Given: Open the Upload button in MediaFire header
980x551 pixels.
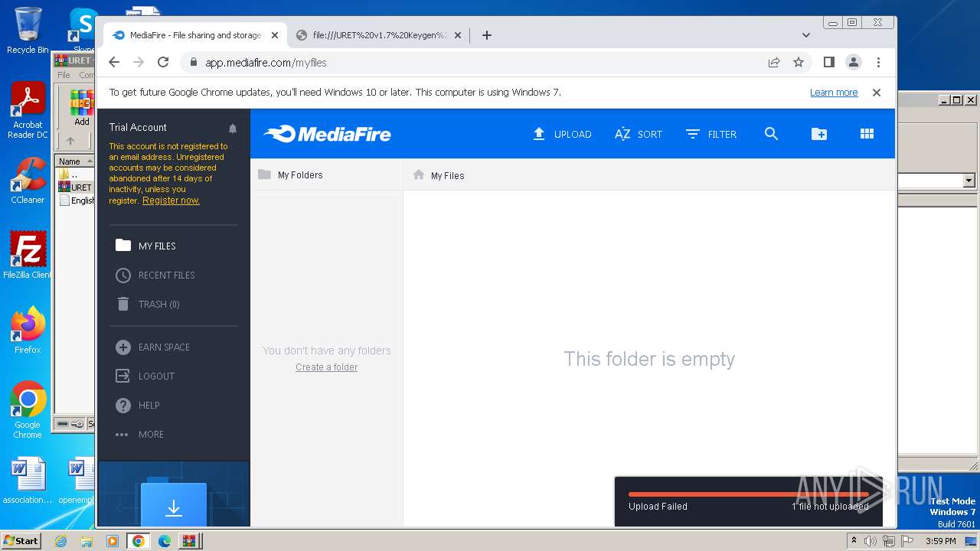Looking at the screenshot, I should (x=562, y=134).
